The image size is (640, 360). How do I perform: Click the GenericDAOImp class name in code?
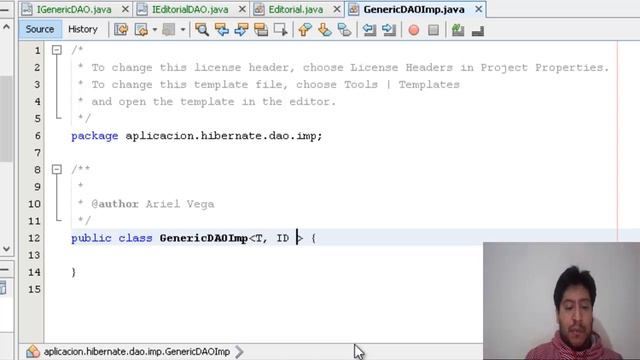(x=204, y=238)
